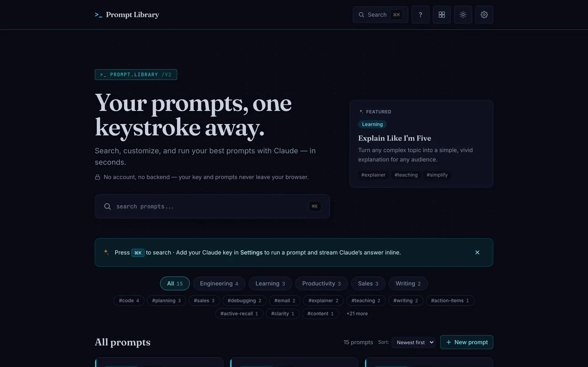Click the Learning badge in featured card

click(372, 124)
